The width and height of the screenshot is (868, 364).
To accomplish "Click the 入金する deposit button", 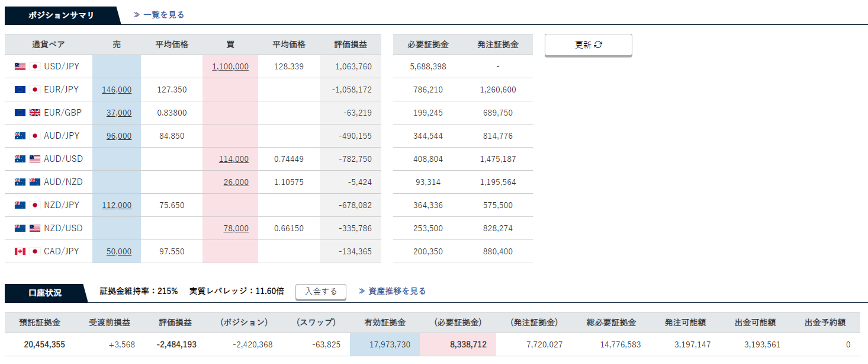I will tap(321, 291).
